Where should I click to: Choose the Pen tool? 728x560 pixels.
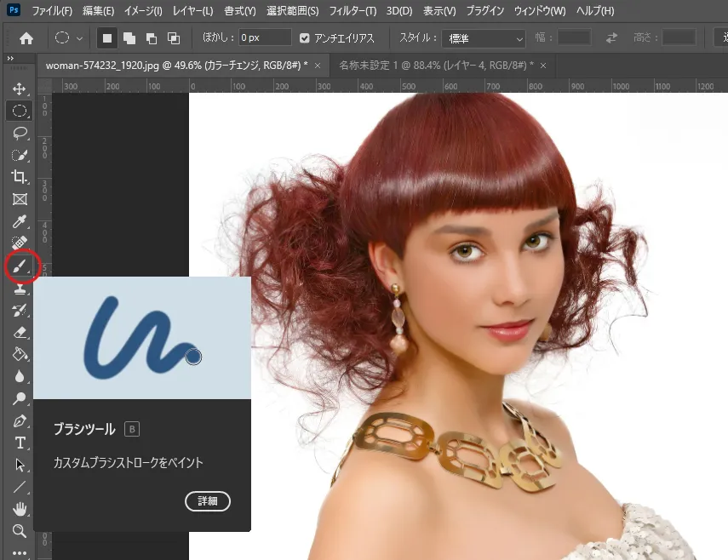tap(19, 421)
